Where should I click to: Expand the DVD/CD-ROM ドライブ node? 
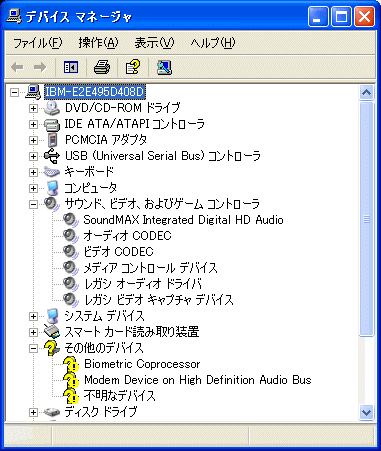(x=33, y=108)
